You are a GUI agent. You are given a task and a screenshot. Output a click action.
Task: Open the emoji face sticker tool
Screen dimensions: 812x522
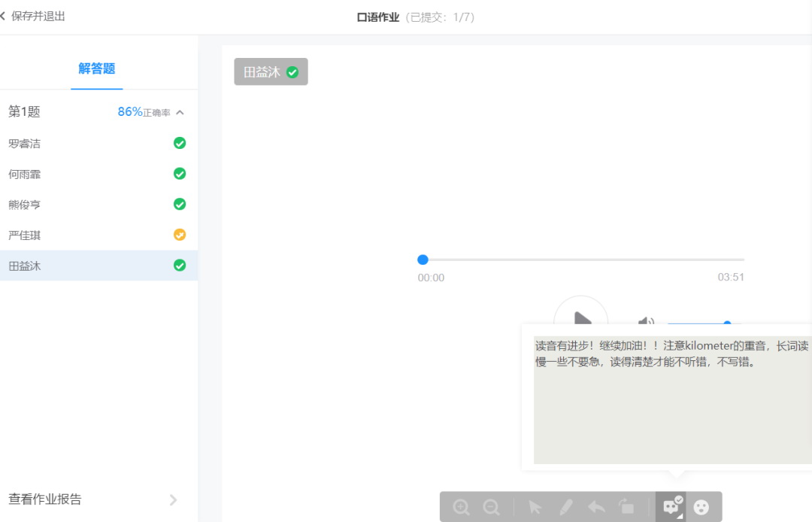click(701, 507)
